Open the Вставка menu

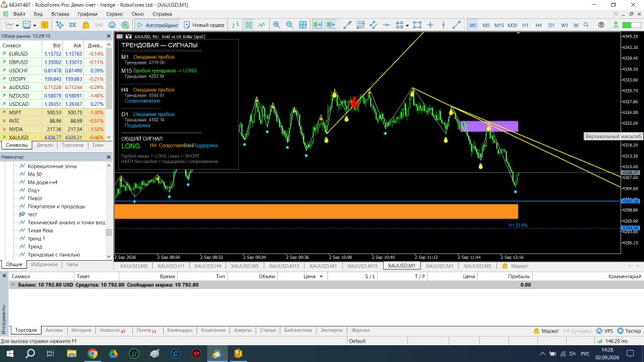(x=60, y=14)
